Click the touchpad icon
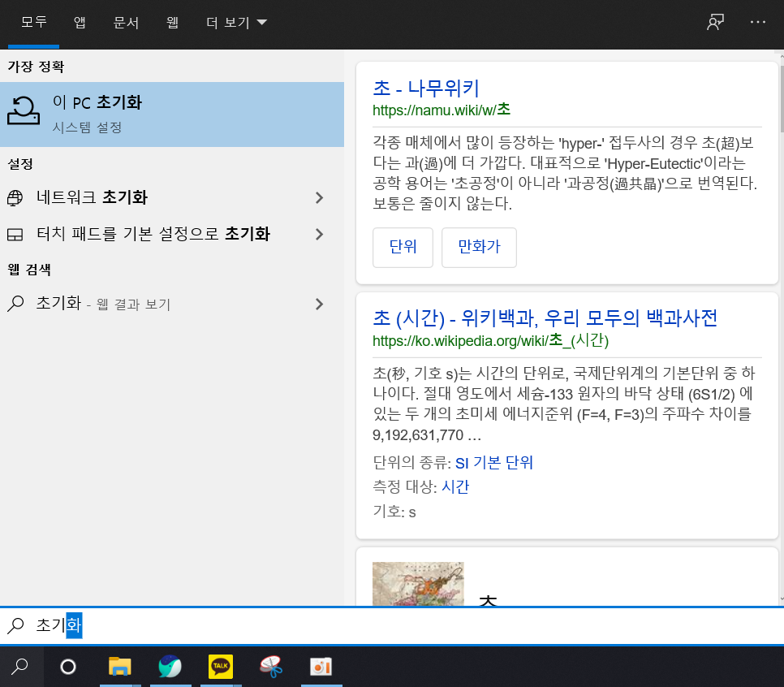Image resolution: width=784 pixels, height=687 pixels. (15, 235)
